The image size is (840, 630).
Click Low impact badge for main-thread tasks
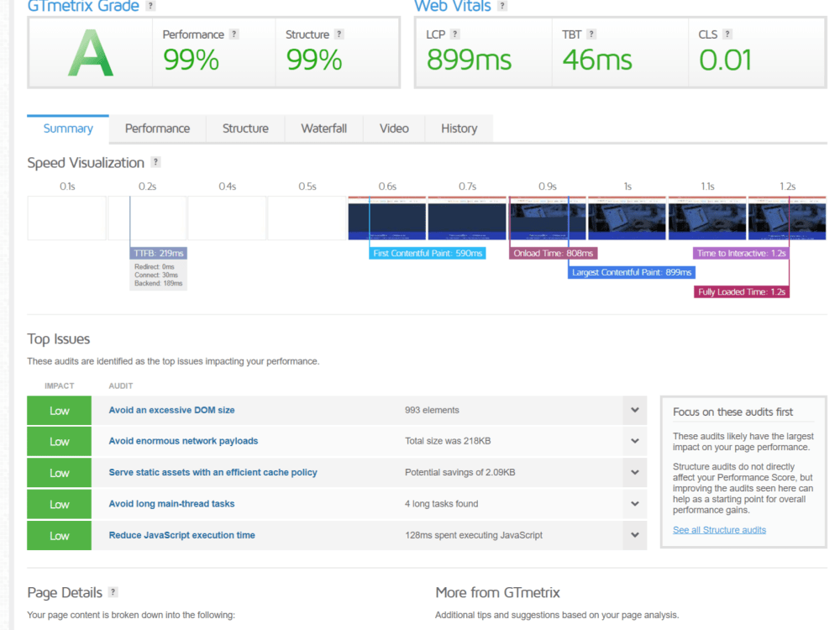coord(60,504)
